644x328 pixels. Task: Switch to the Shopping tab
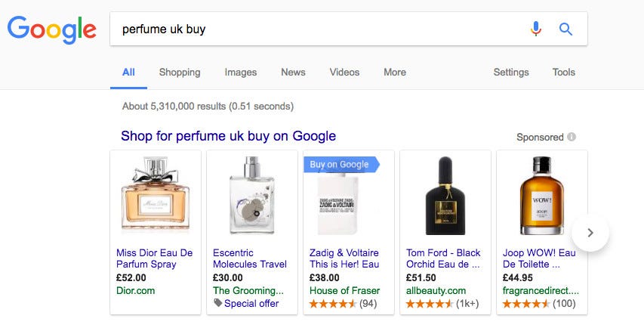click(x=180, y=73)
